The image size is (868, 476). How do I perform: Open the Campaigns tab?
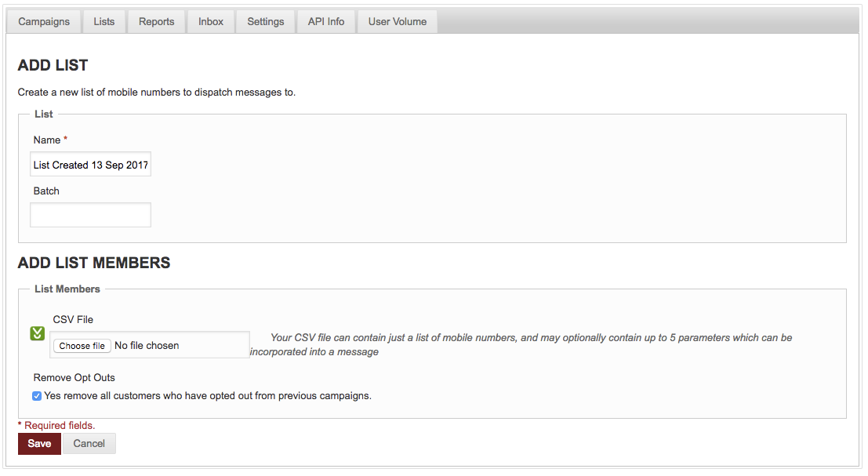[x=44, y=21]
